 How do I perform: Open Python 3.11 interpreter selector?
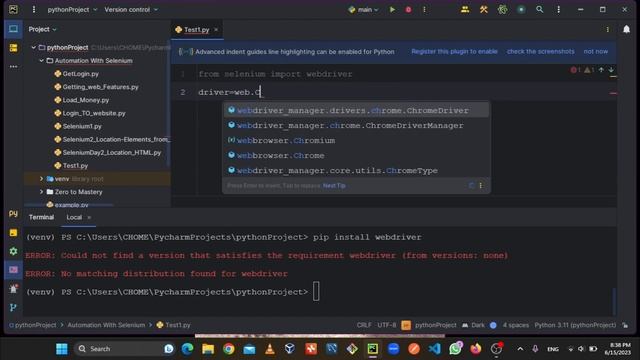[x=575, y=325]
